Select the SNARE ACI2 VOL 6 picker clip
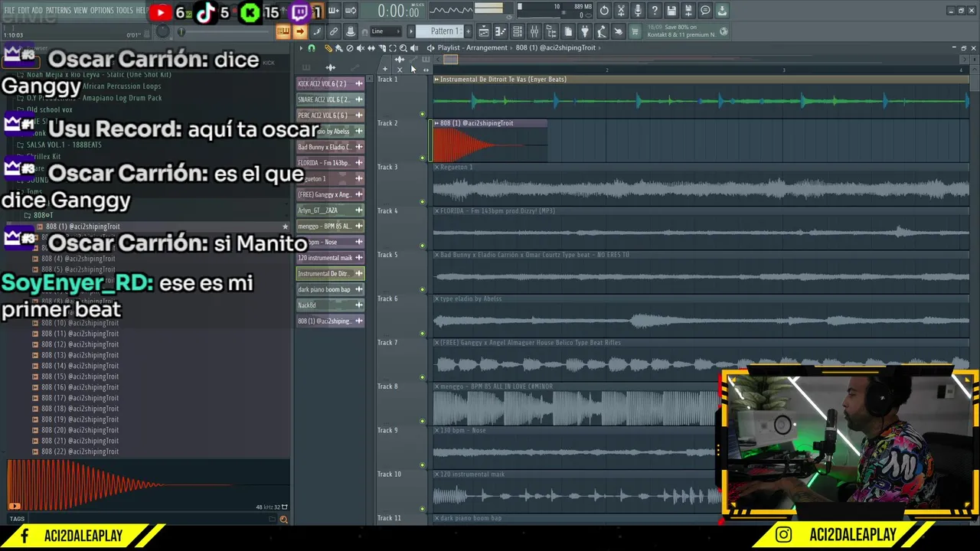980x551 pixels. pos(330,99)
